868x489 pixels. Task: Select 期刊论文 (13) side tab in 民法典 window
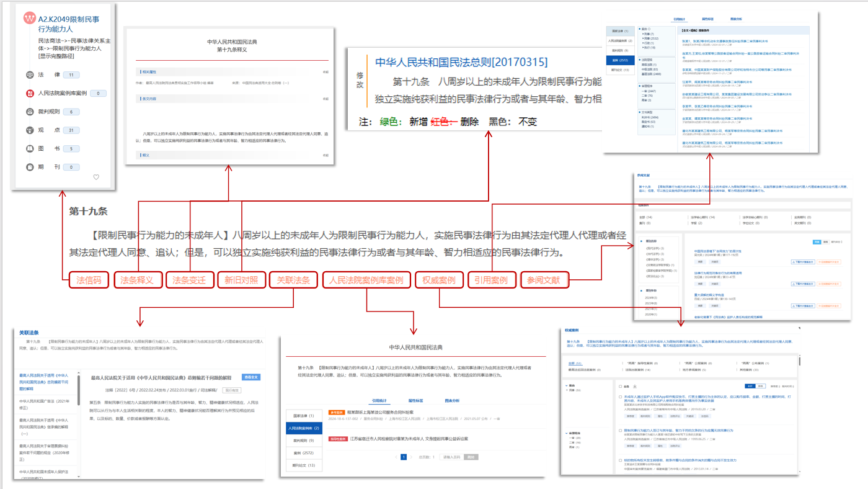tap(304, 465)
